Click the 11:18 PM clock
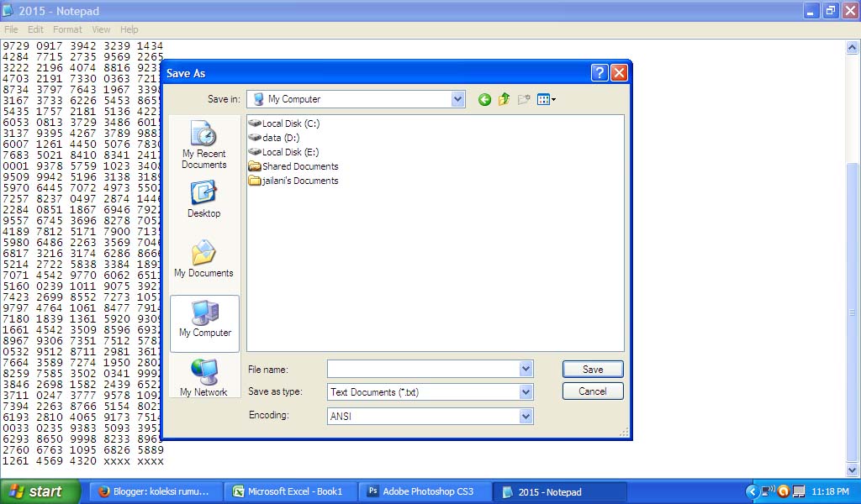Image resolution: width=861 pixels, height=504 pixels. [830, 492]
